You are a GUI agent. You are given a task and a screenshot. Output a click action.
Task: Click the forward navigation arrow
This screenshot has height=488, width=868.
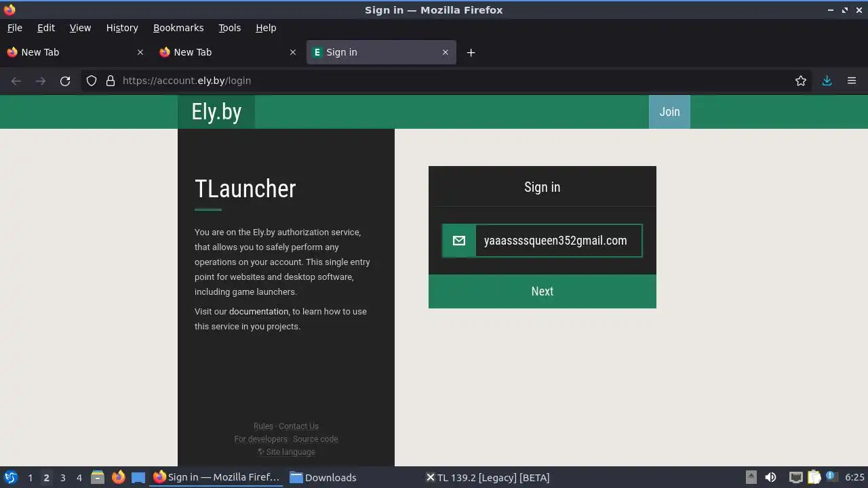41,81
